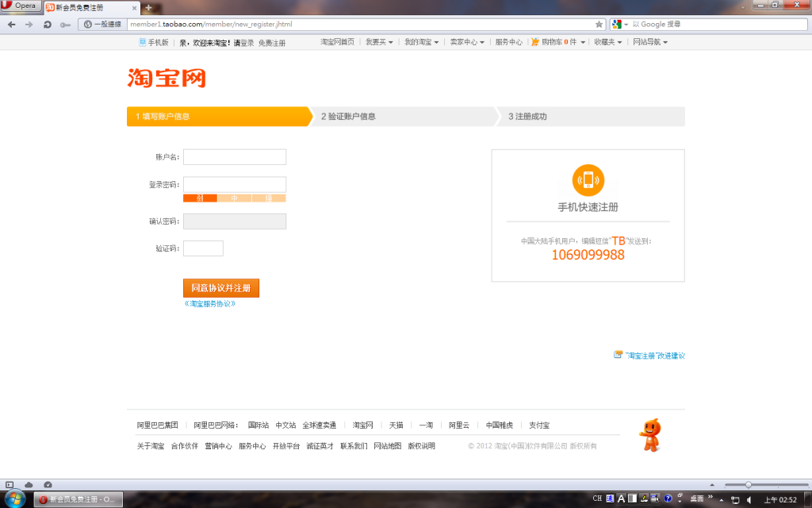Go back to the previous page
The height and width of the screenshot is (508, 812).
tap(11, 25)
